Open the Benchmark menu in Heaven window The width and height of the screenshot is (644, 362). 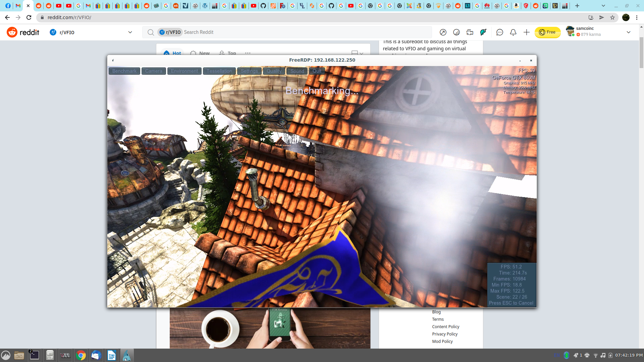tap(124, 71)
